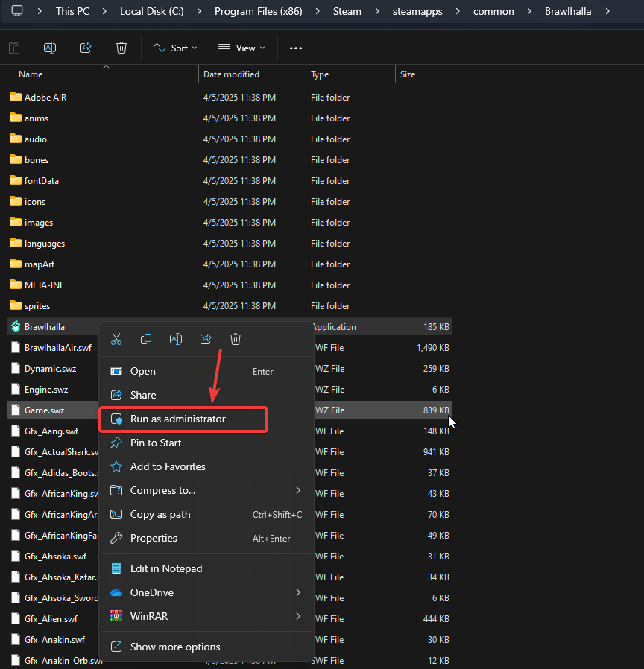The width and height of the screenshot is (644, 669).
Task: Click the Rename icon in the context menu
Action: pos(176,339)
